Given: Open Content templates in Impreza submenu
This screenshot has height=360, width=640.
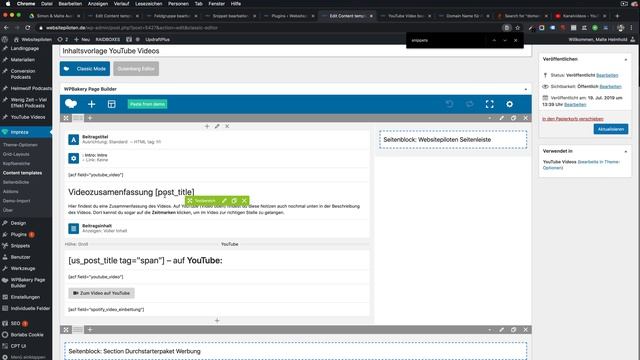Looking at the screenshot, I should point(22,173).
